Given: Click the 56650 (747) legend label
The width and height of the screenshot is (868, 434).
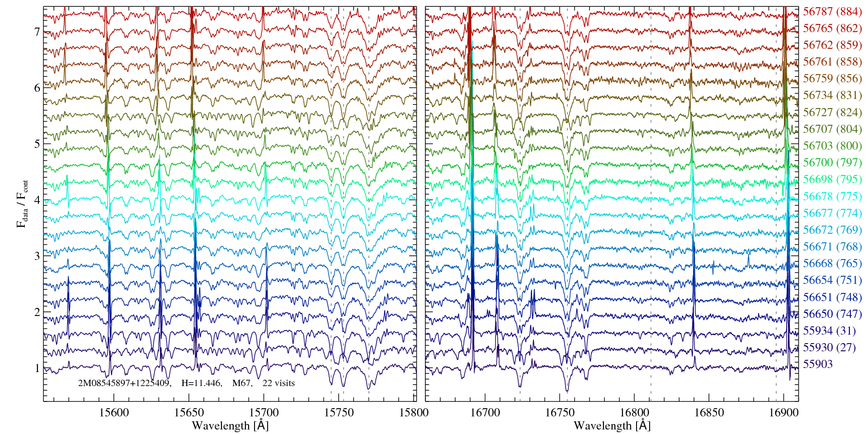Looking at the screenshot, I should coord(832,314).
